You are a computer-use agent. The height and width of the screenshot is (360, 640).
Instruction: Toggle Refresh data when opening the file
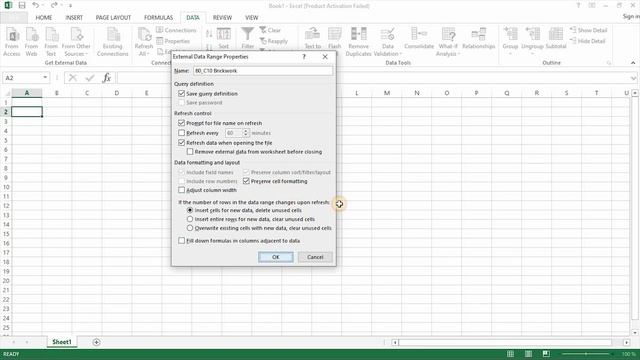click(x=182, y=142)
